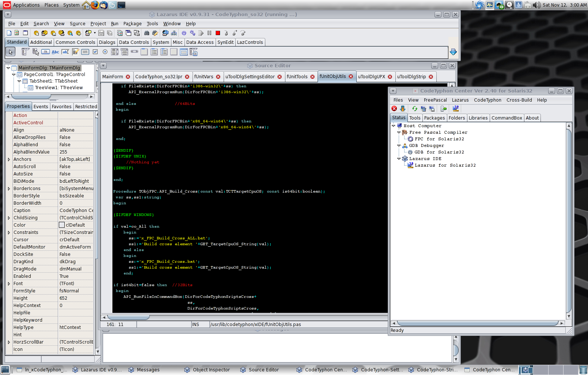The image size is (588, 375).
Task: Click Object Inspector in the taskbar
Action: 208,370
